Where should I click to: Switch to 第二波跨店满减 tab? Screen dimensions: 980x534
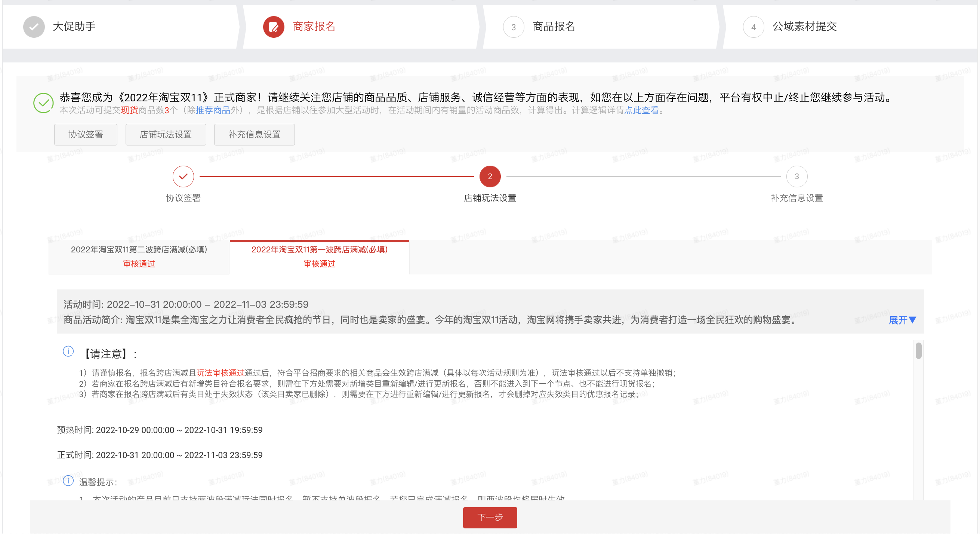point(139,257)
